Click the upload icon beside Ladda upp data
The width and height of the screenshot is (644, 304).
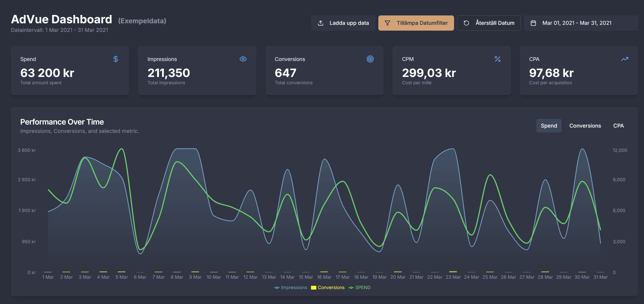(x=321, y=23)
